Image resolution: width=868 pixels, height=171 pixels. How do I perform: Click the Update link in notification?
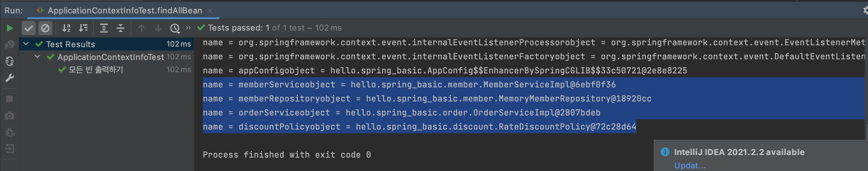[x=689, y=166]
